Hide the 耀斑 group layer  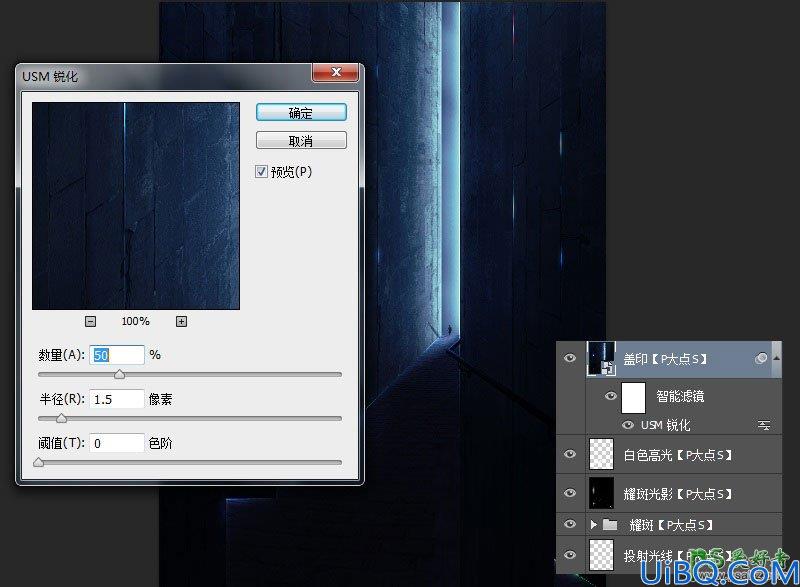(570, 524)
